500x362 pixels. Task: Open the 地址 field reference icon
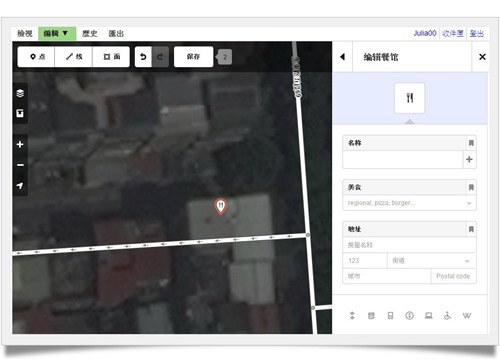pyautogui.click(x=471, y=229)
